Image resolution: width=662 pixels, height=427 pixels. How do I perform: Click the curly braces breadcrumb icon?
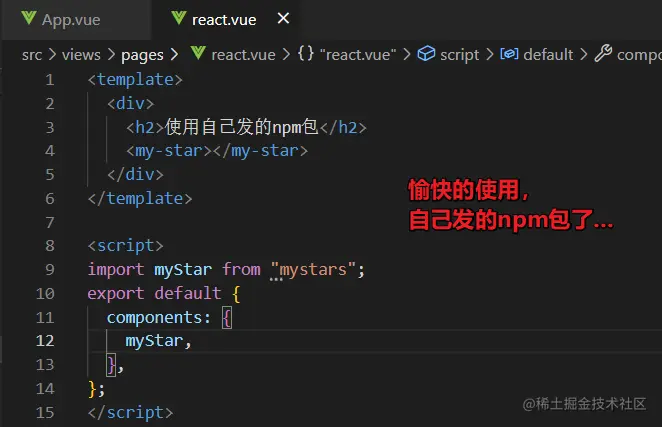[306, 54]
